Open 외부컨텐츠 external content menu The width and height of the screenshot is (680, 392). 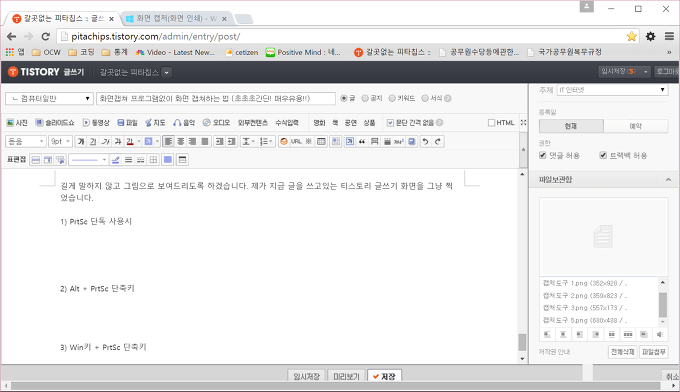(x=252, y=123)
